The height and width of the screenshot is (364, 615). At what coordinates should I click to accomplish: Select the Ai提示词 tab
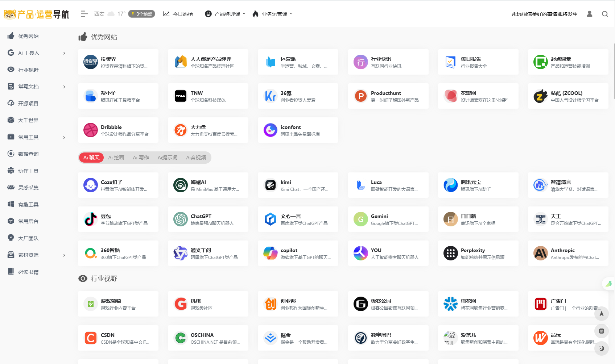(167, 158)
